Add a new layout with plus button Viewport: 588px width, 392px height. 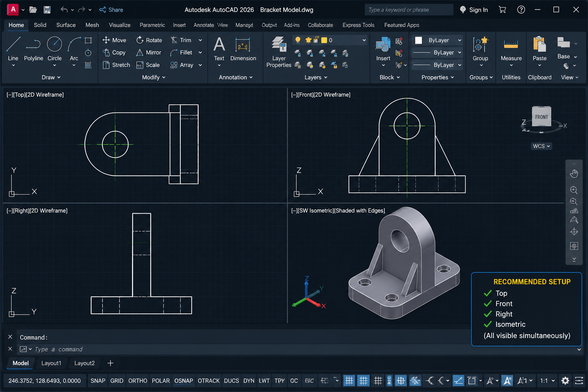110,363
